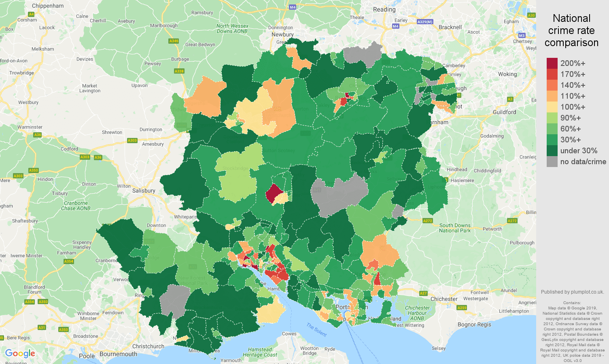
Task: Click the Salisbury city label
Action: [x=144, y=190]
